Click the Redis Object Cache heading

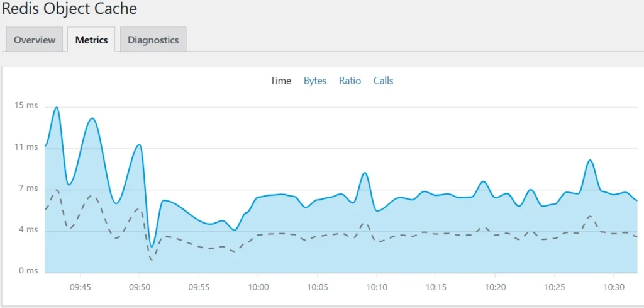pos(69,9)
